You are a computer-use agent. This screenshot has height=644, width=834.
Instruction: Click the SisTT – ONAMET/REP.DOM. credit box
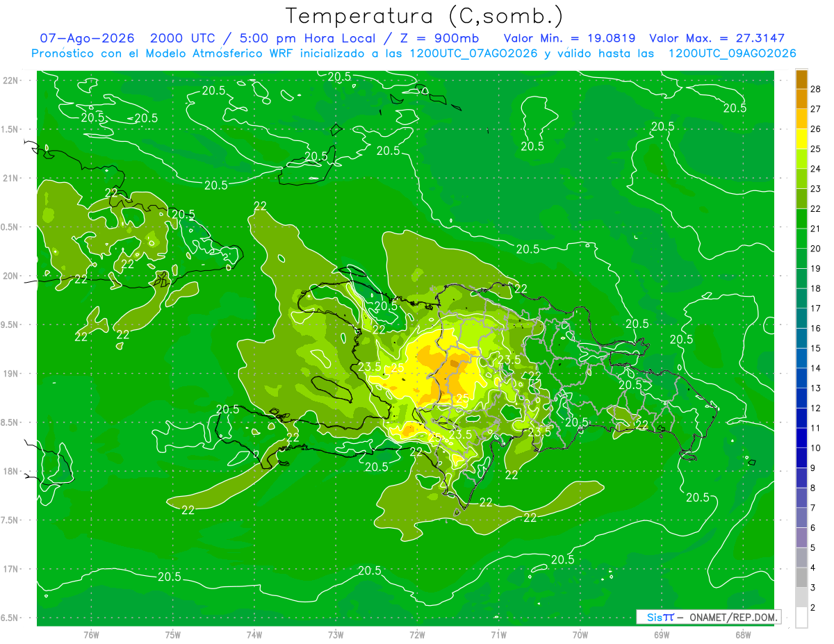click(x=709, y=617)
